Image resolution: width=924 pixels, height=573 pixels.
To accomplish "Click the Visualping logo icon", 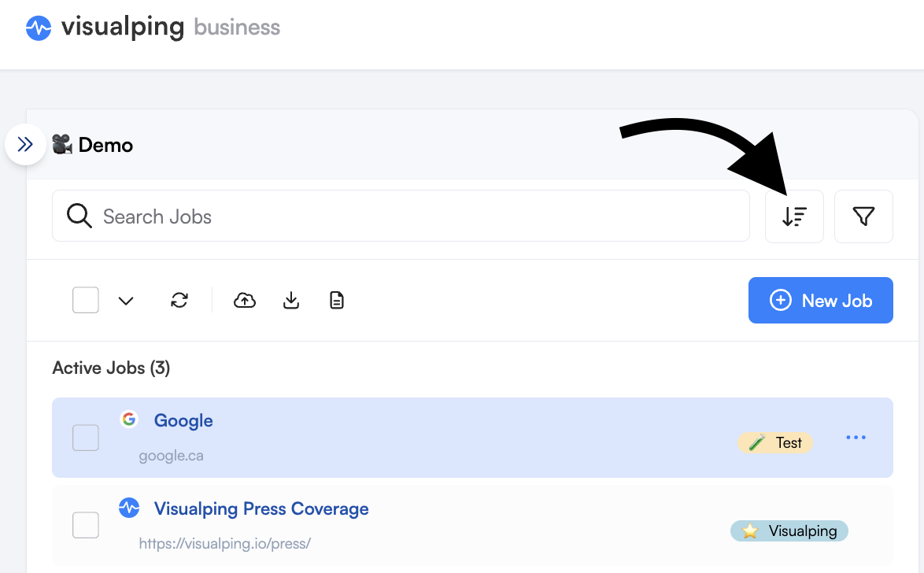I will 39,28.
